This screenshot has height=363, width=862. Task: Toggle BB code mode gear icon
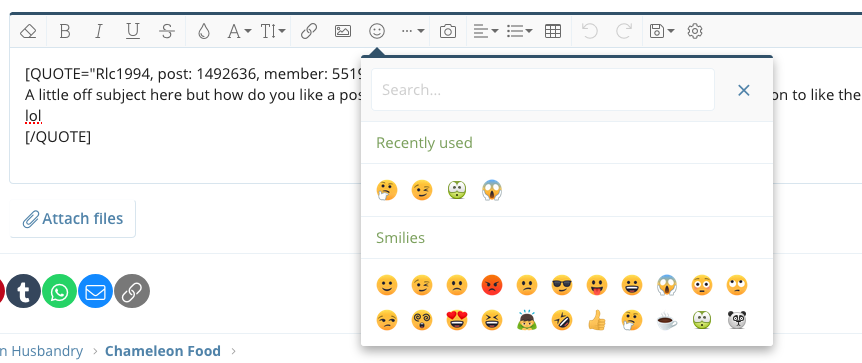695,31
